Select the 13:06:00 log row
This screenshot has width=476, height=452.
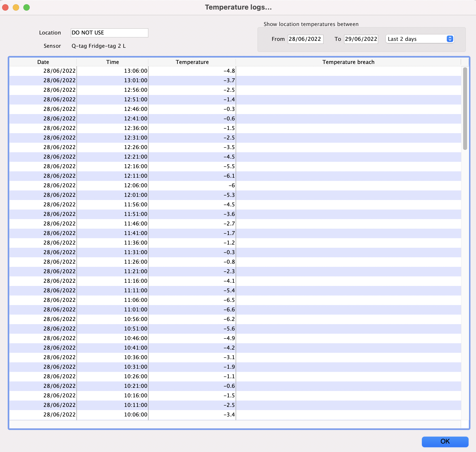click(235, 71)
